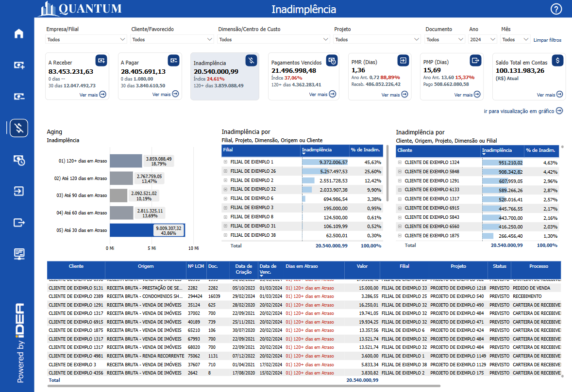Screen dimensions: 572x392
Task: Open the accounts payable sidebar icon
Action: (x=19, y=97)
